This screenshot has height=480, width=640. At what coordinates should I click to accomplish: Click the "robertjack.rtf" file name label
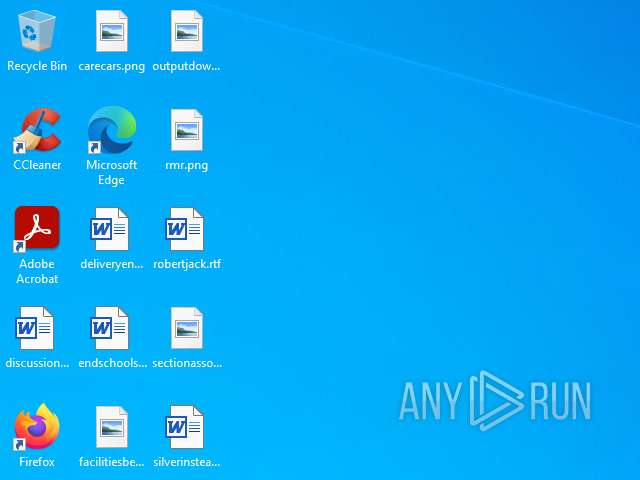pos(187,264)
